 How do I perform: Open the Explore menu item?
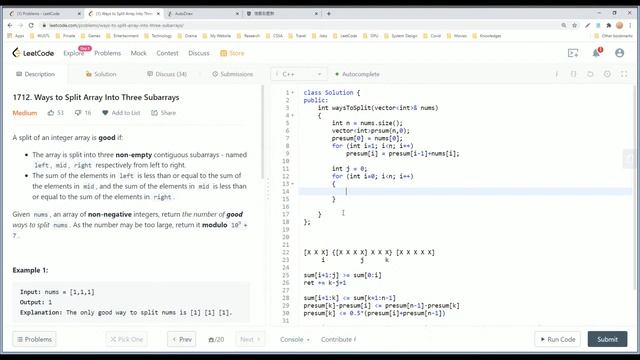[73, 53]
